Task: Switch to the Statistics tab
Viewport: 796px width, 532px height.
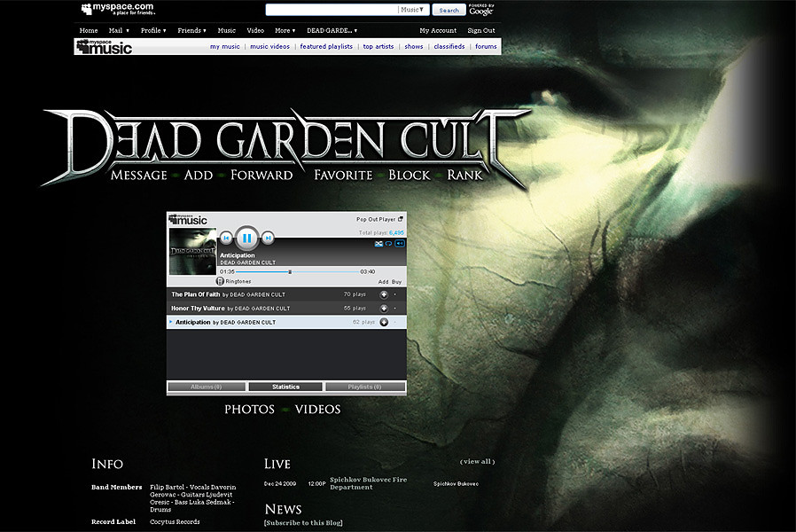Action: (285, 387)
